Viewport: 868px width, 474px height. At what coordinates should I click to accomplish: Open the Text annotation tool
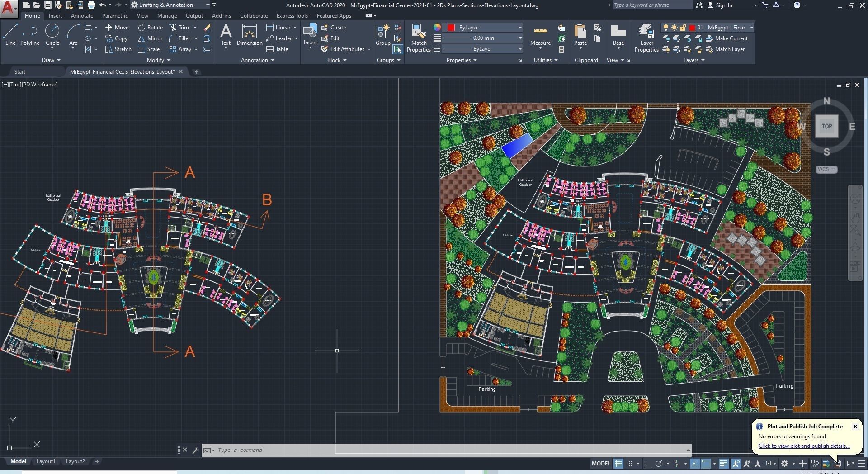[x=226, y=35]
